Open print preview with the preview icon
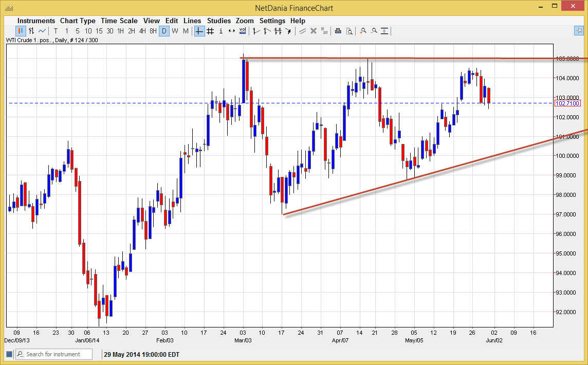588x365 pixels. click(350, 31)
